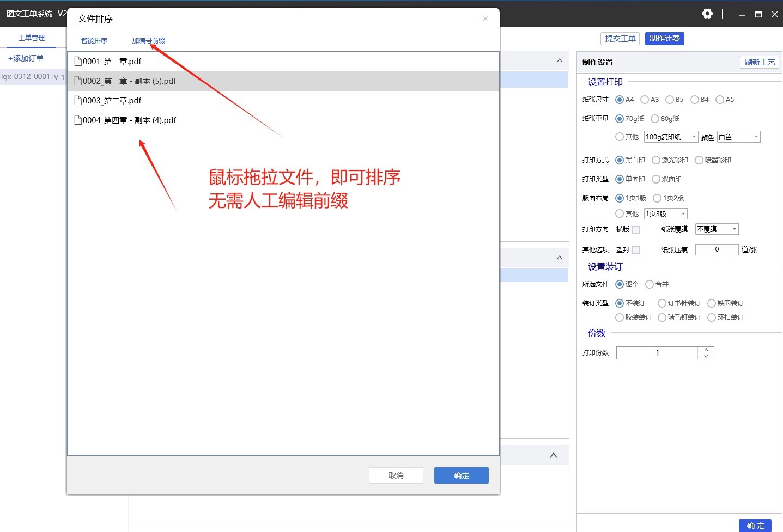The width and height of the screenshot is (783, 532).
Task: Choose 双面印 print type
Action: point(656,179)
